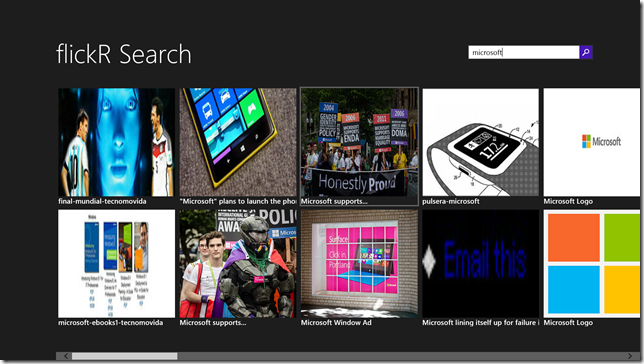Click the empty scrollbar track area
This screenshot has width=644, height=364.
pyautogui.click(x=401, y=356)
